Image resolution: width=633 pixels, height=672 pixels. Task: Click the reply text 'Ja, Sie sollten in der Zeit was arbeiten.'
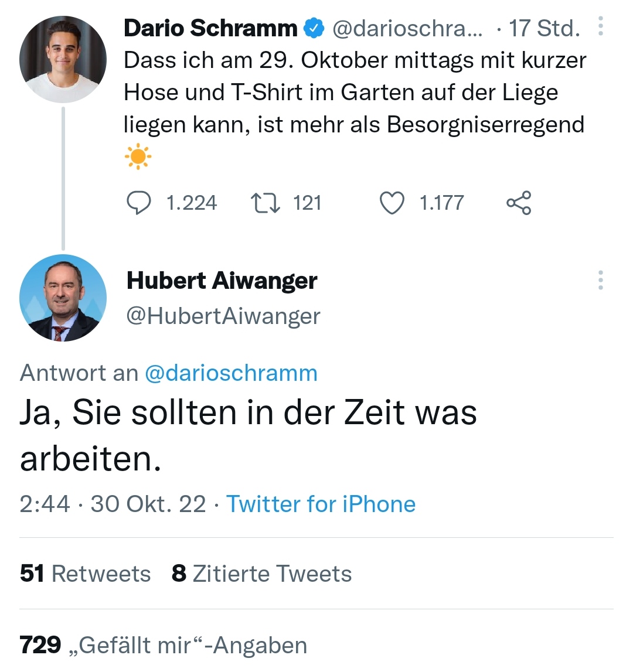point(248,436)
